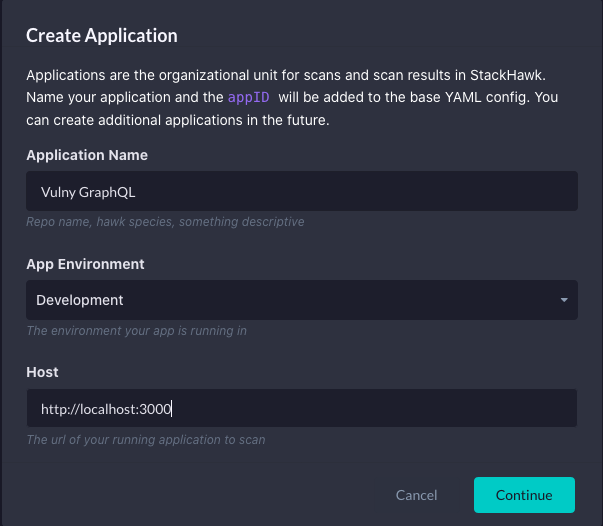The image size is (603, 526).
Task: Open the App Environment dropdown
Action: pyautogui.click(x=302, y=300)
